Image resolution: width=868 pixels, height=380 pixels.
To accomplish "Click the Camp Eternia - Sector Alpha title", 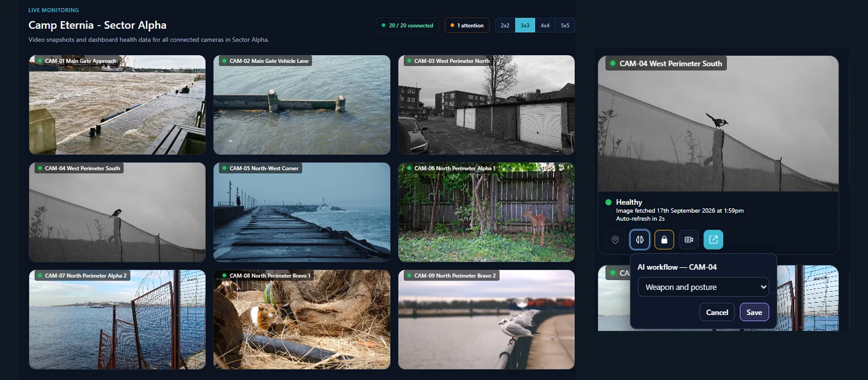I will point(98,25).
